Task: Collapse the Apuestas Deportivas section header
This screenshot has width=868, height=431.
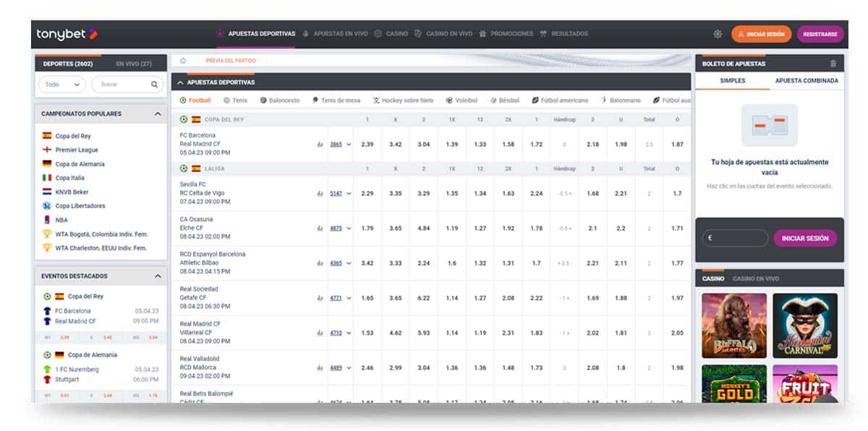Action: [x=180, y=82]
